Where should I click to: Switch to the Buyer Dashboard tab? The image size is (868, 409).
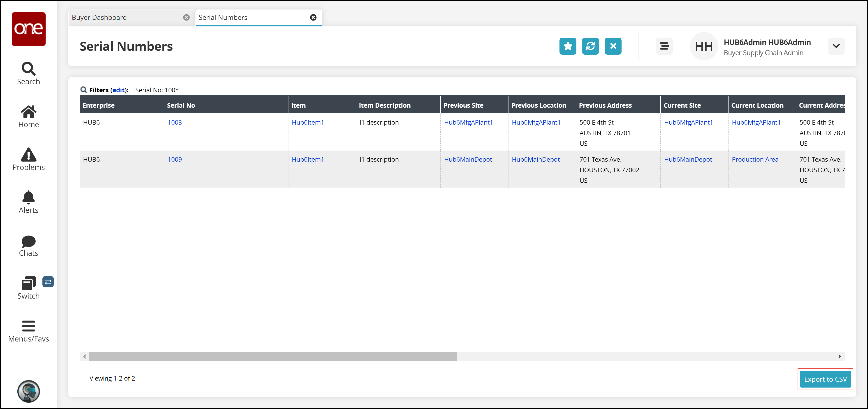pos(99,18)
